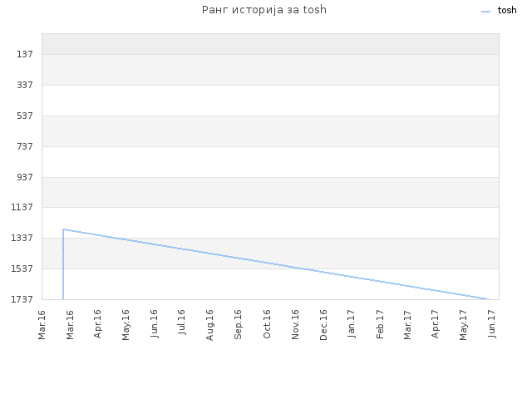Click the Jun.17 x-axis label
This screenshot has height=399, width=532.
492,323
